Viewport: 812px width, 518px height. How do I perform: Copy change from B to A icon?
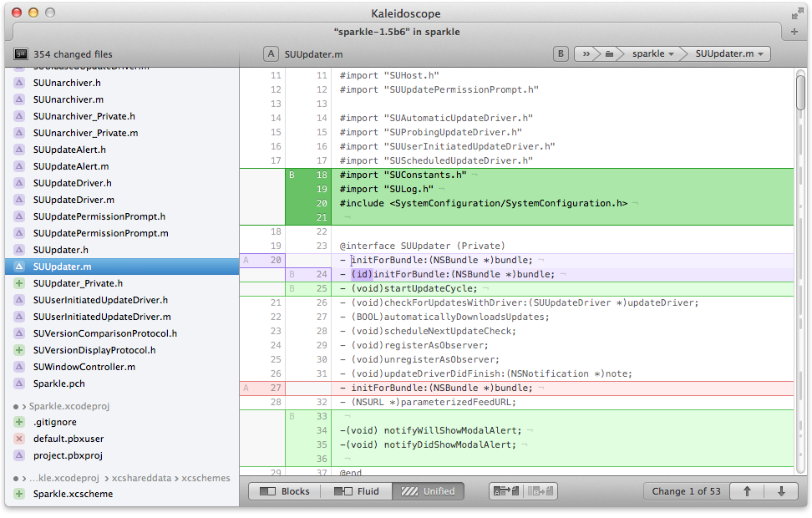coord(540,491)
